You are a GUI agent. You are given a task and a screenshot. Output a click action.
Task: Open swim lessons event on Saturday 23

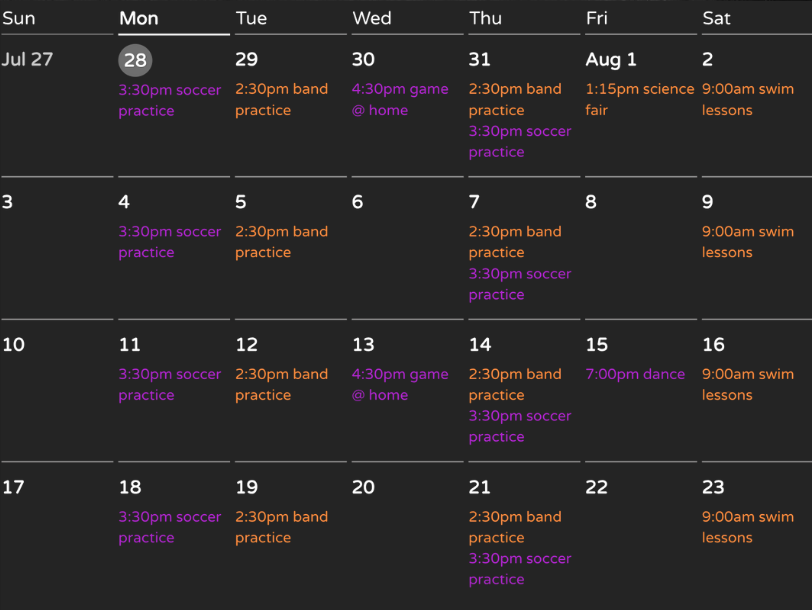click(748, 527)
